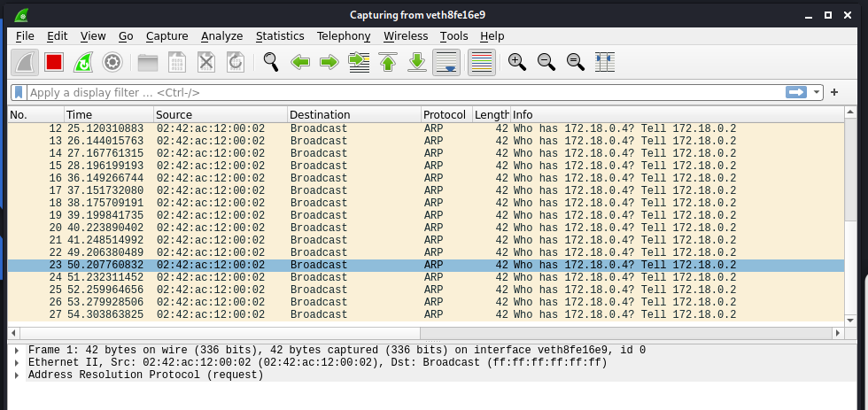Sort by the Protocol column header
This screenshot has height=410, width=868.
tap(446, 114)
